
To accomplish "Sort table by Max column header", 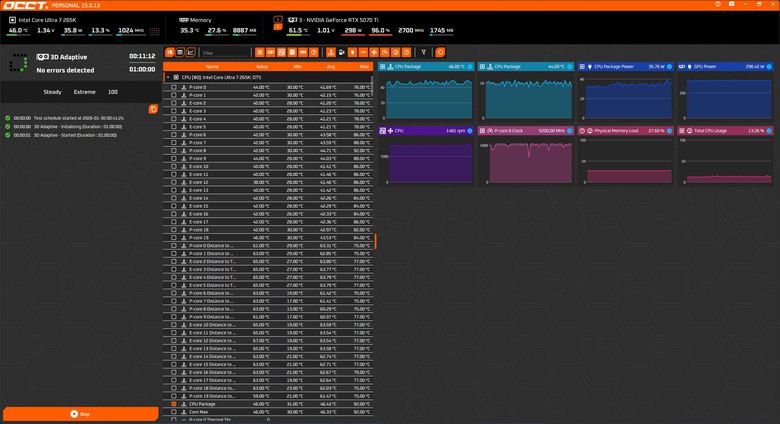I will (365, 67).
